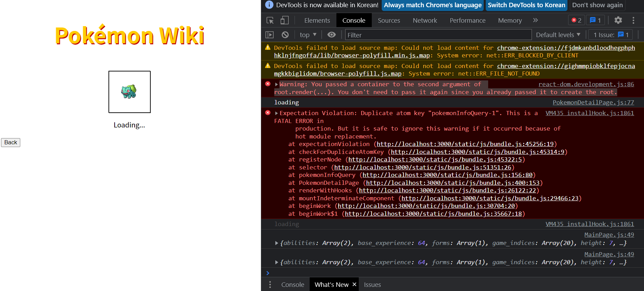Open VM435 installHook.js:1861 link beside Expectation Violation
This screenshot has width=644, height=291.
pos(590,113)
